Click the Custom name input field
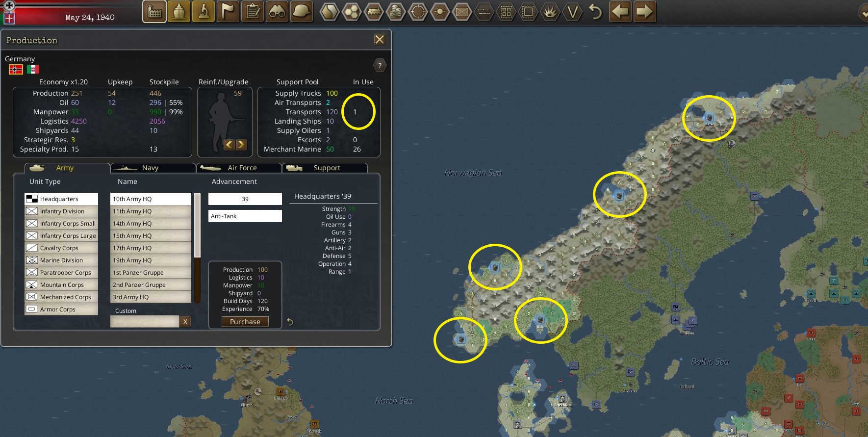The image size is (868, 437). click(145, 321)
